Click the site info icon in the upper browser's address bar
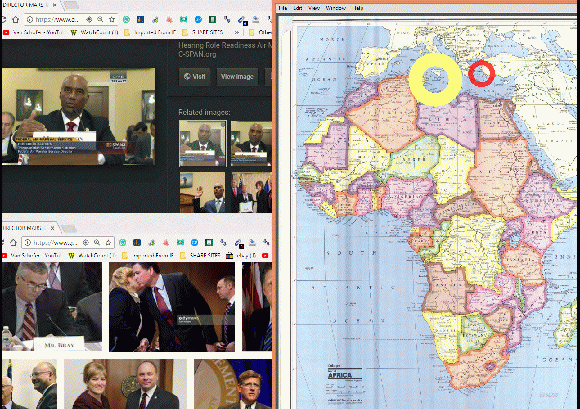Viewport: 580px width, 409px height. [30, 19]
